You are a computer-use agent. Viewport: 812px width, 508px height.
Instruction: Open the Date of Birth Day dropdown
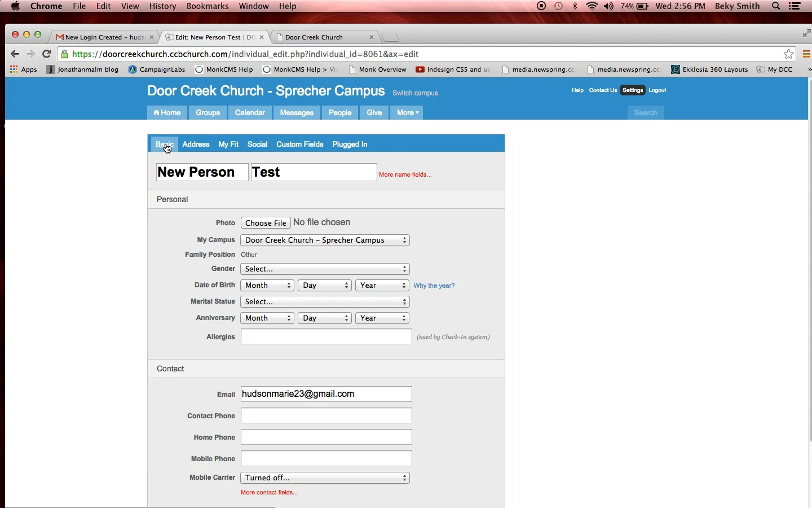click(x=325, y=286)
